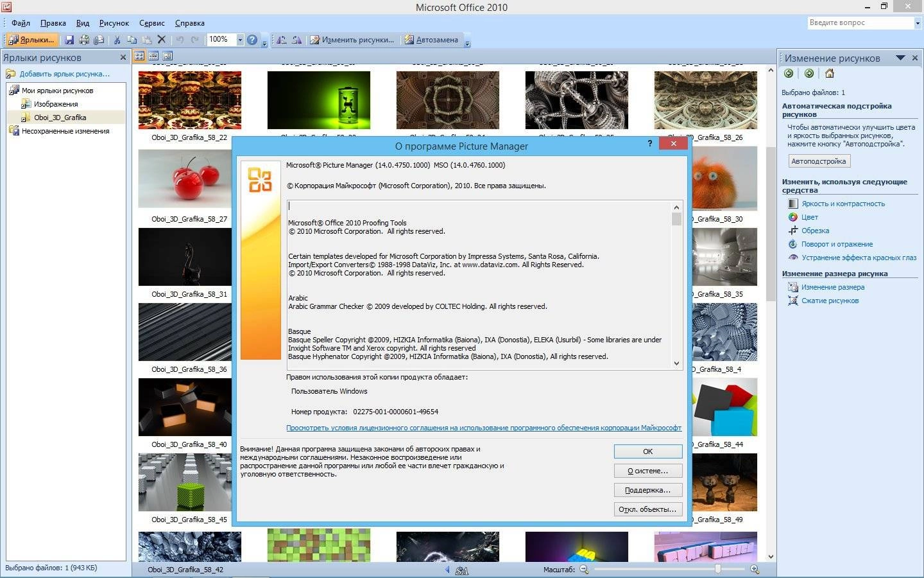This screenshot has width=924, height=578.
Task: Select Мои ярлыки рисунков tree item
Action: (57, 91)
